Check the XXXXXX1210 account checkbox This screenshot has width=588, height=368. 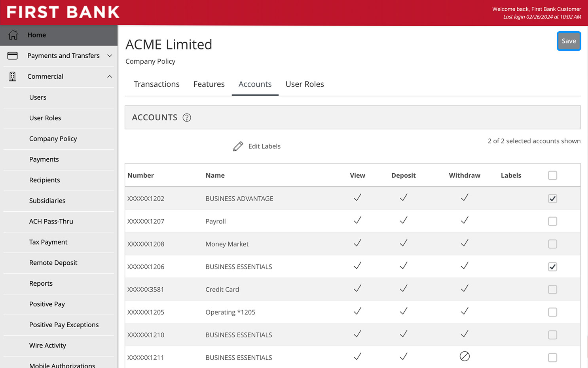pos(552,335)
